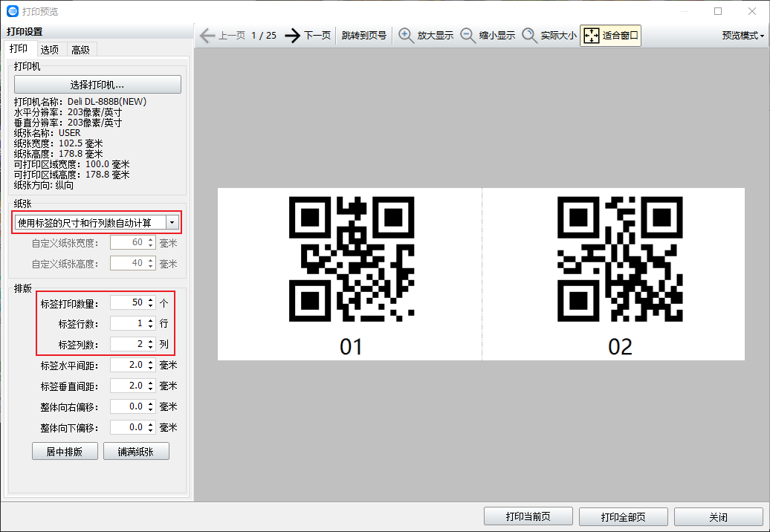Adjust 标签垂直间距 stepper arrows

[151, 386]
